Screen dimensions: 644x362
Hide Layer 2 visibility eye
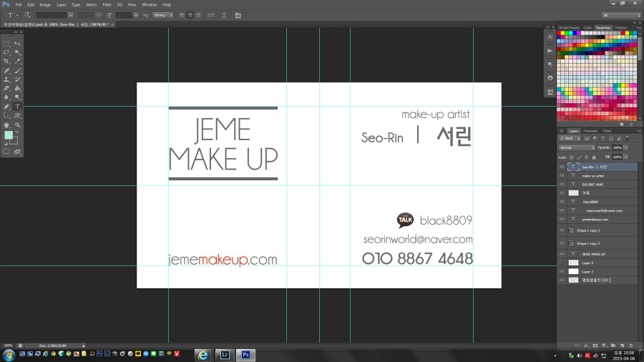click(562, 271)
